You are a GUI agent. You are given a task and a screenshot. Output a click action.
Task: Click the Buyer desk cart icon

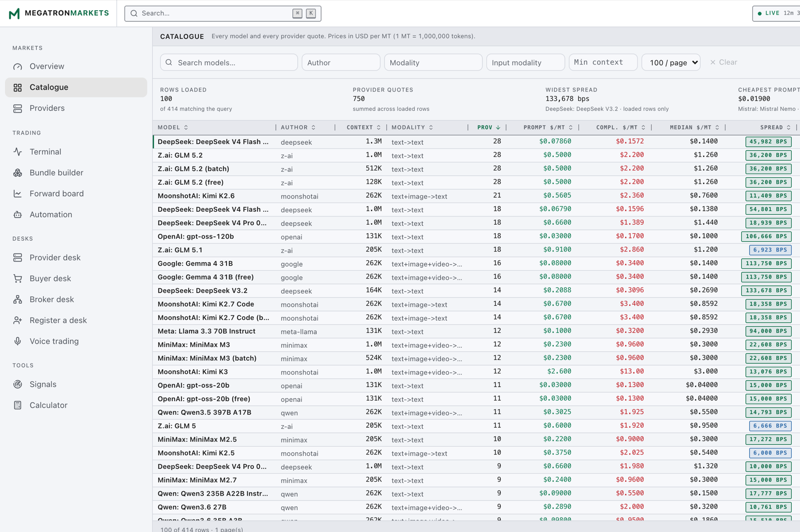click(17, 278)
